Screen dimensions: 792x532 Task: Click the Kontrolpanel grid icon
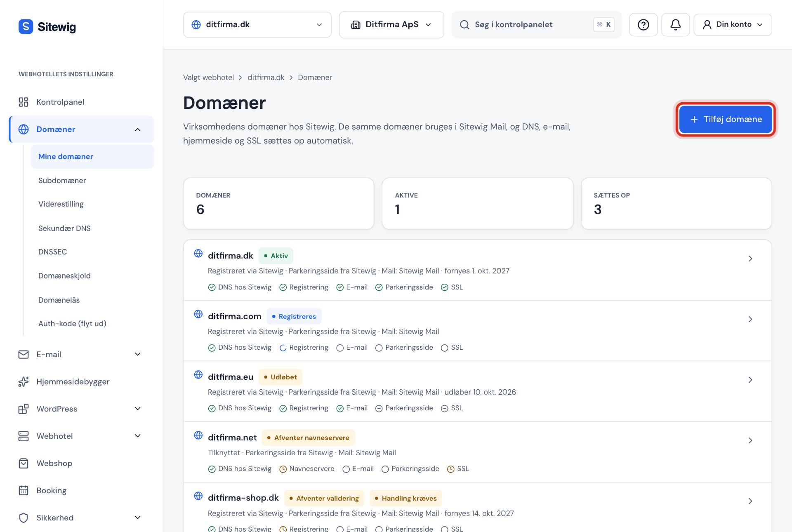(24, 102)
